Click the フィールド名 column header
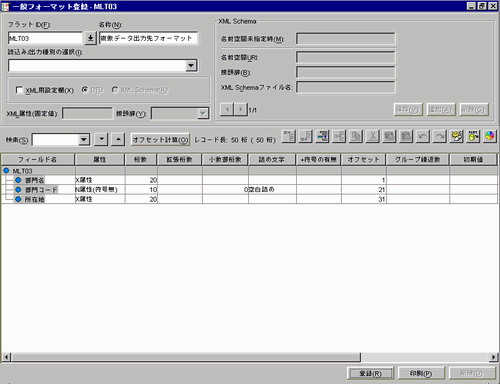 [x=38, y=159]
